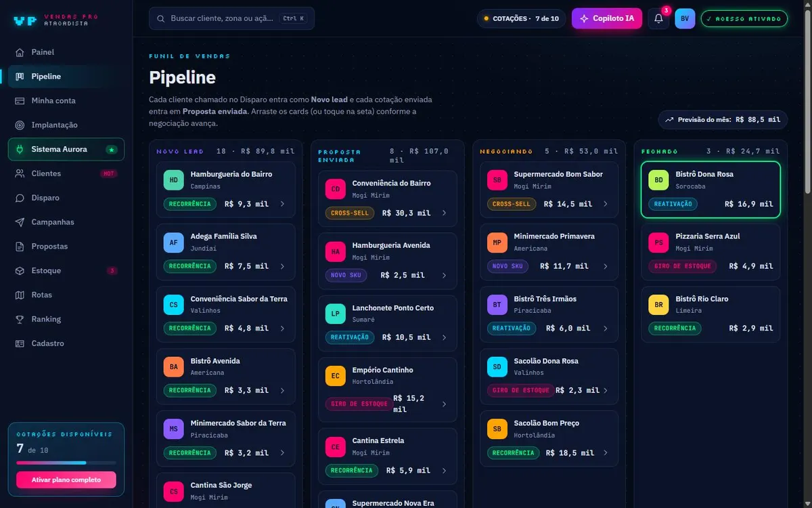Screen dimensions: 812x508
Task: Click the cotações disponíveis progress bar
Action: (x=66, y=463)
